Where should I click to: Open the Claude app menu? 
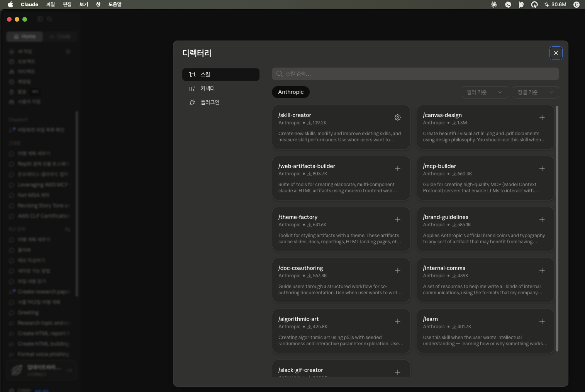click(29, 4)
